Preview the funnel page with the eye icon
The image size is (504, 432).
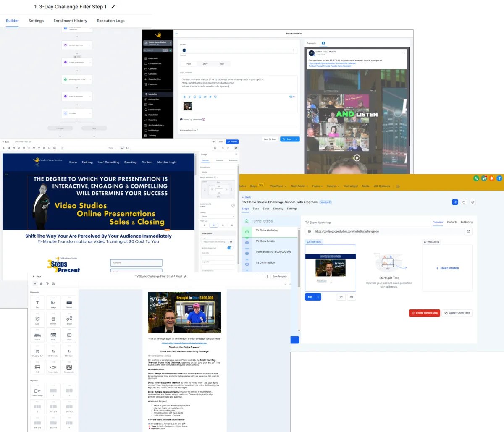click(x=213, y=142)
